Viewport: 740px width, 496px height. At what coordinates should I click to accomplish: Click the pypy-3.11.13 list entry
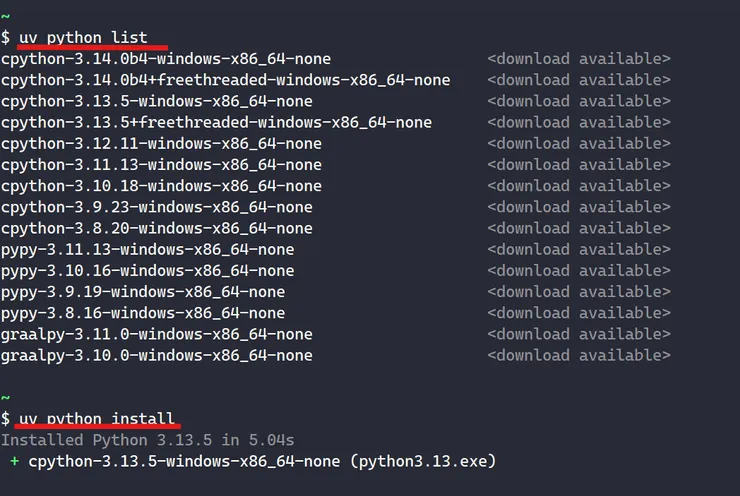(x=148, y=250)
